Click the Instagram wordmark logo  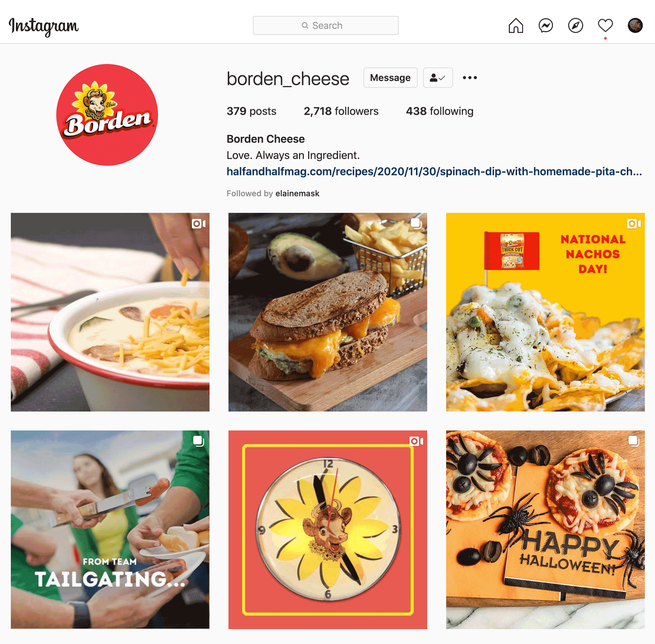tap(44, 27)
